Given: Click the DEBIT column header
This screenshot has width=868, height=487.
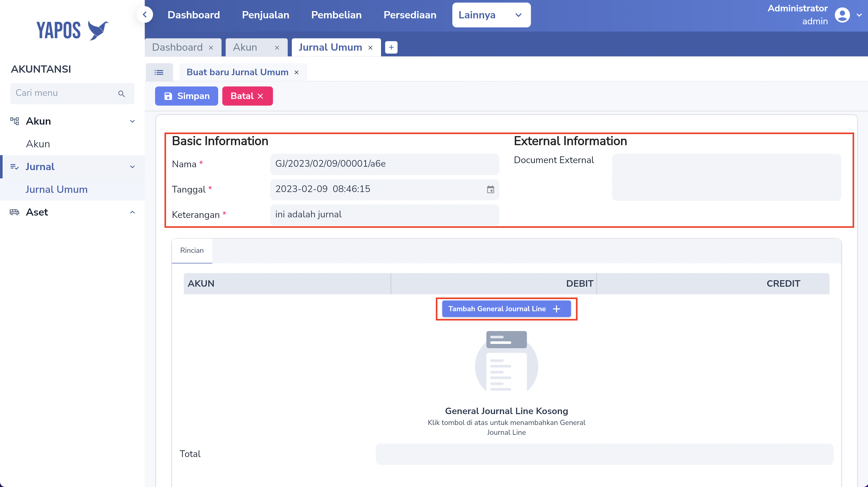Looking at the screenshot, I should 494,284.
